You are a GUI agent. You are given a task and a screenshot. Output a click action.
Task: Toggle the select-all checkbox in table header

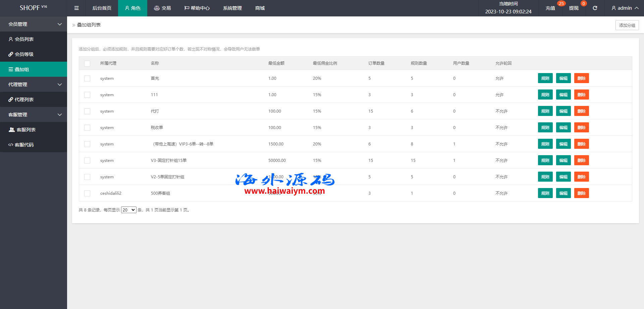pyautogui.click(x=87, y=63)
